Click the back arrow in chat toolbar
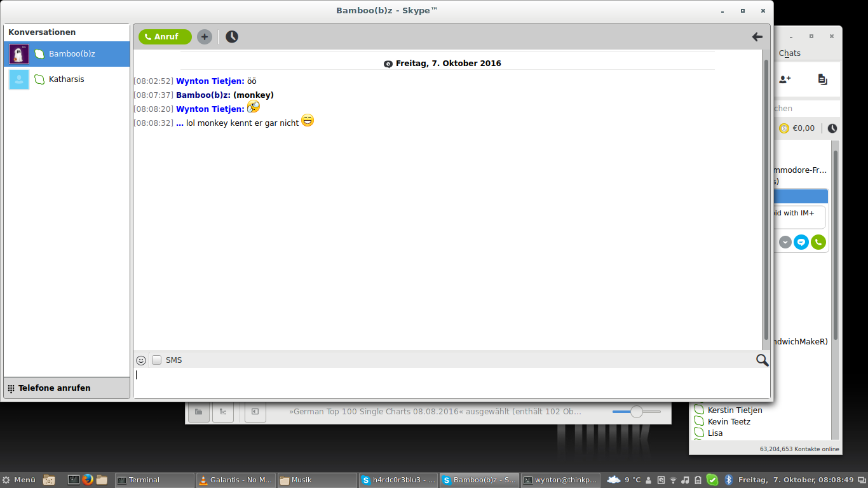The height and width of the screenshot is (488, 868). click(757, 37)
